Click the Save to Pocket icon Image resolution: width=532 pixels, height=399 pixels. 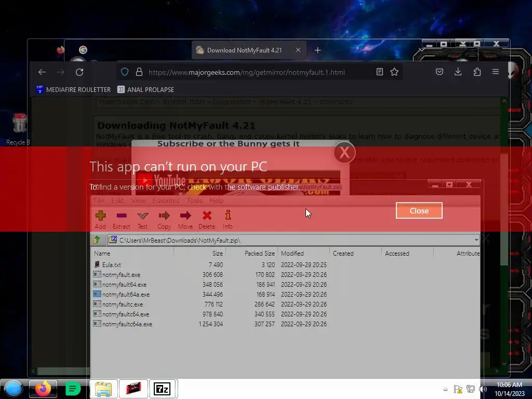point(440,72)
